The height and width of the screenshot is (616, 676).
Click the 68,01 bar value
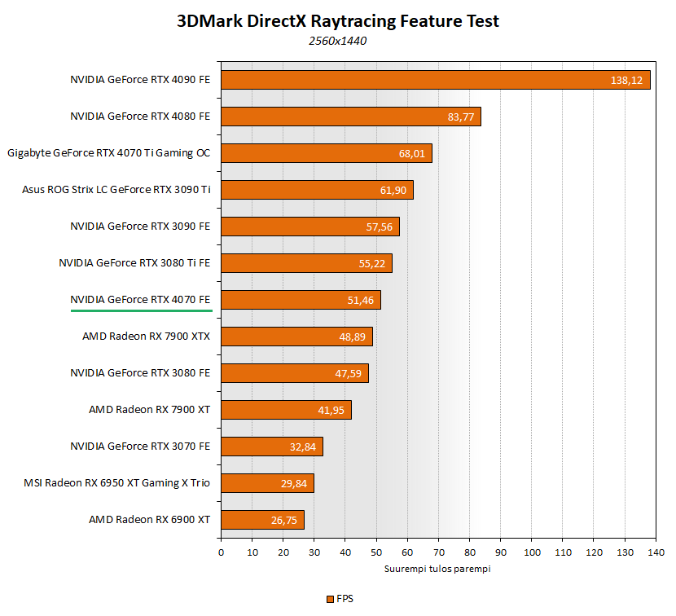[x=412, y=153]
